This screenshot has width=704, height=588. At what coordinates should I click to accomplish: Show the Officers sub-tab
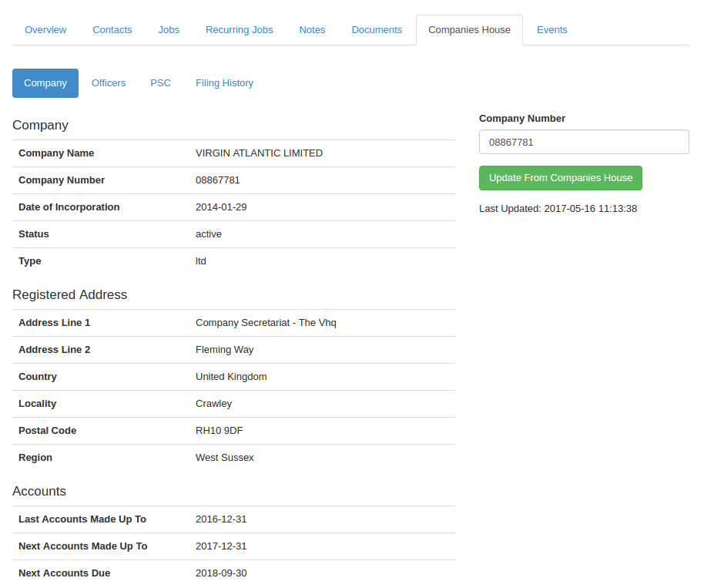tap(109, 83)
